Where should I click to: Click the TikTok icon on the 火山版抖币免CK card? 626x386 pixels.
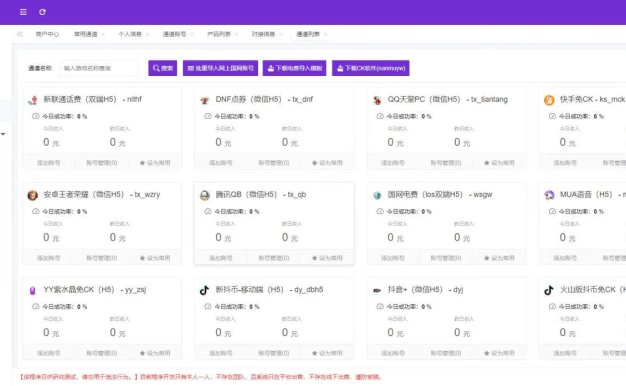pos(549,290)
